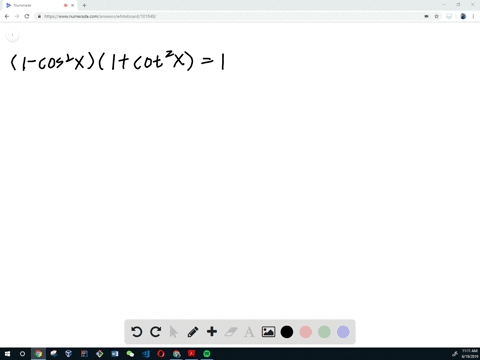Choose the green pen color

[x=324, y=332]
